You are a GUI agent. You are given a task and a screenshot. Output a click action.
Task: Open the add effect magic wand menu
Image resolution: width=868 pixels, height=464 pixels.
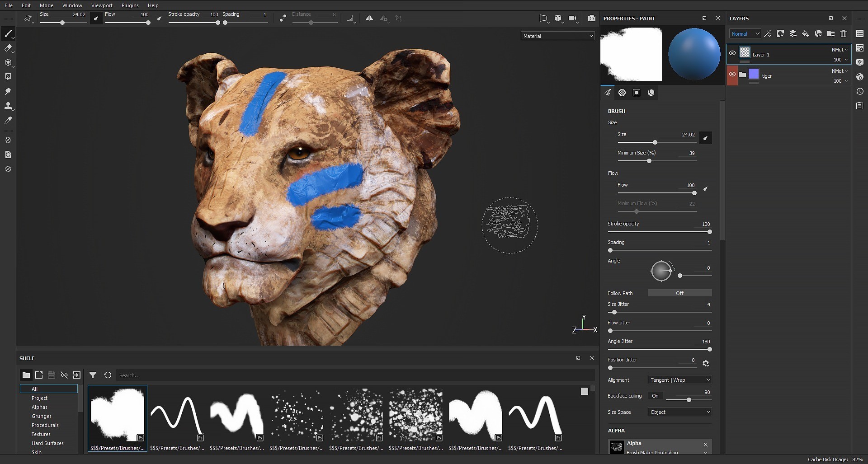768,33
